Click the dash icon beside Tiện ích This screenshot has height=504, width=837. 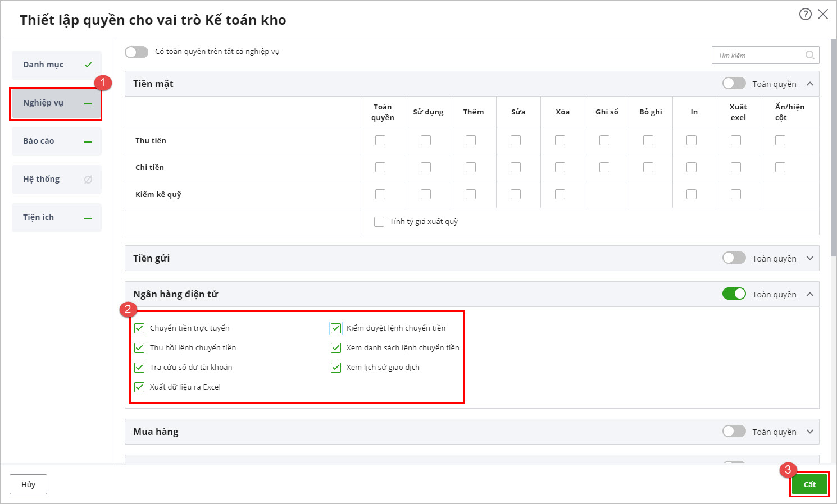click(88, 218)
